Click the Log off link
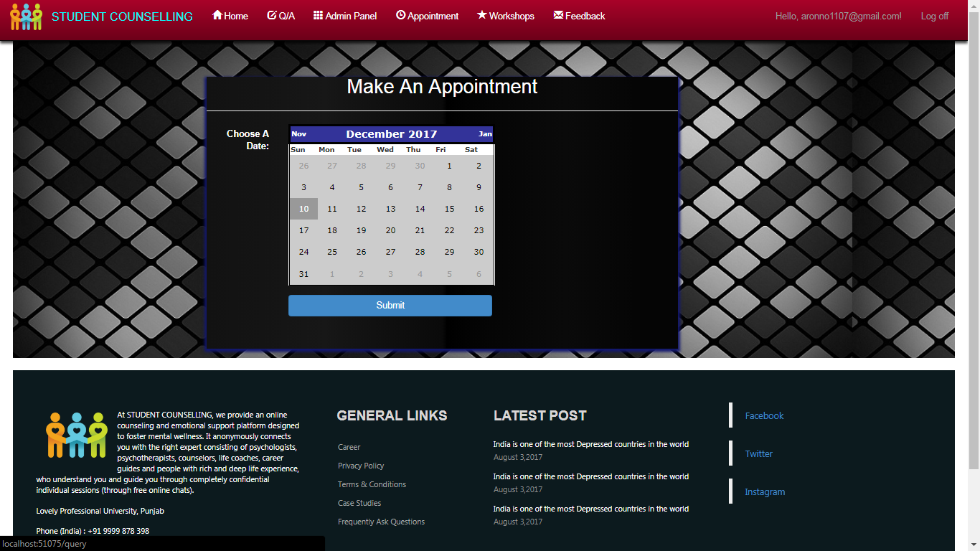Viewport: 980px width, 551px height. (x=935, y=16)
